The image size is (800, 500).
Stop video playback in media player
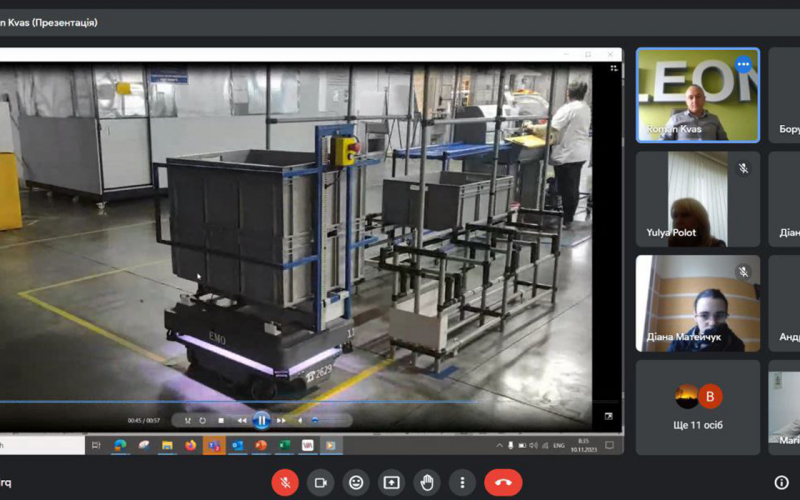(221, 420)
